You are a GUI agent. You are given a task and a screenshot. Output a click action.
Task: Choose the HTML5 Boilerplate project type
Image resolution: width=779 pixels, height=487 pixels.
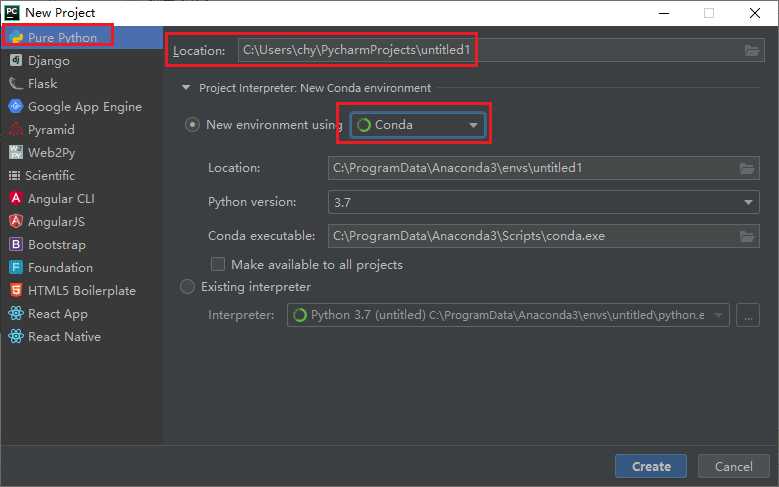coord(82,290)
